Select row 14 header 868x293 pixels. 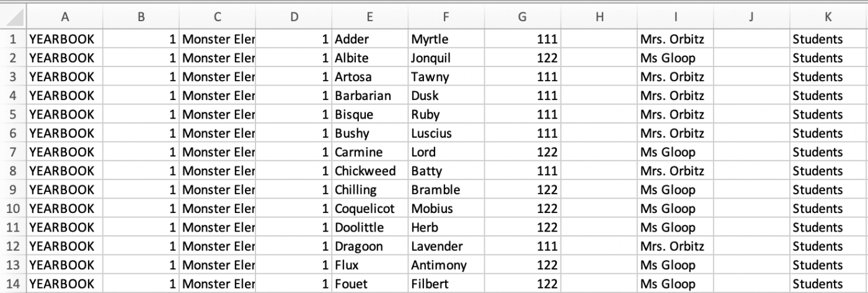[13, 284]
